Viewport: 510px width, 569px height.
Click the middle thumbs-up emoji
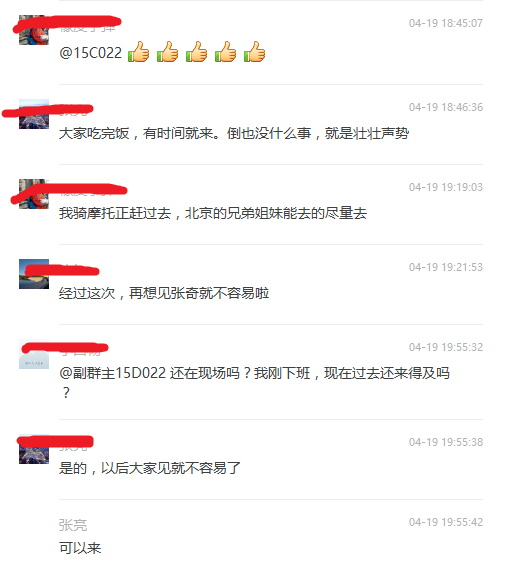(x=196, y=52)
